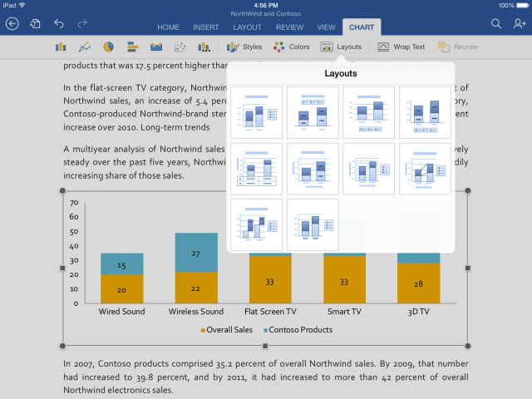The width and height of the screenshot is (532, 399).
Task: Click the Overall Sales legend entry
Action: pyautogui.click(x=228, y=330)
